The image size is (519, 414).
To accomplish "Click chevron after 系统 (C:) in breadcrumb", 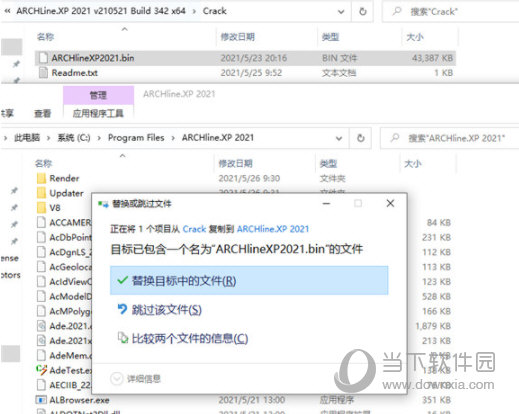I will tap(99, 138).
